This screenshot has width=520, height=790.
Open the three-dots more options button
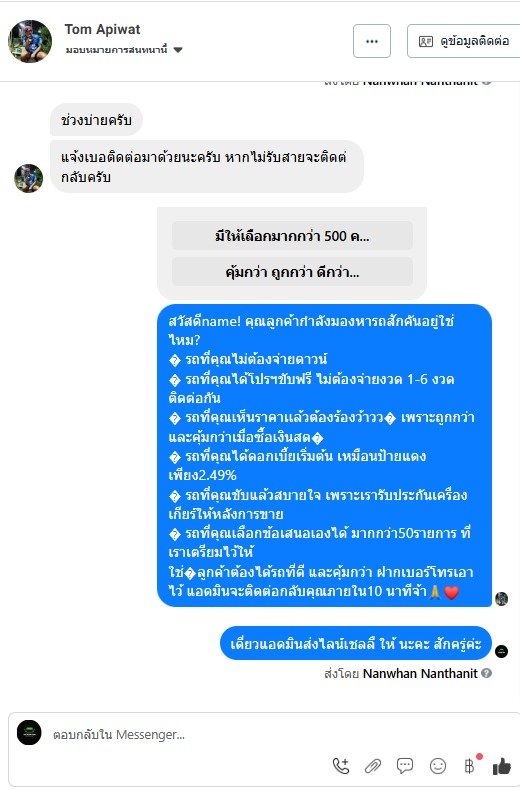372,41
